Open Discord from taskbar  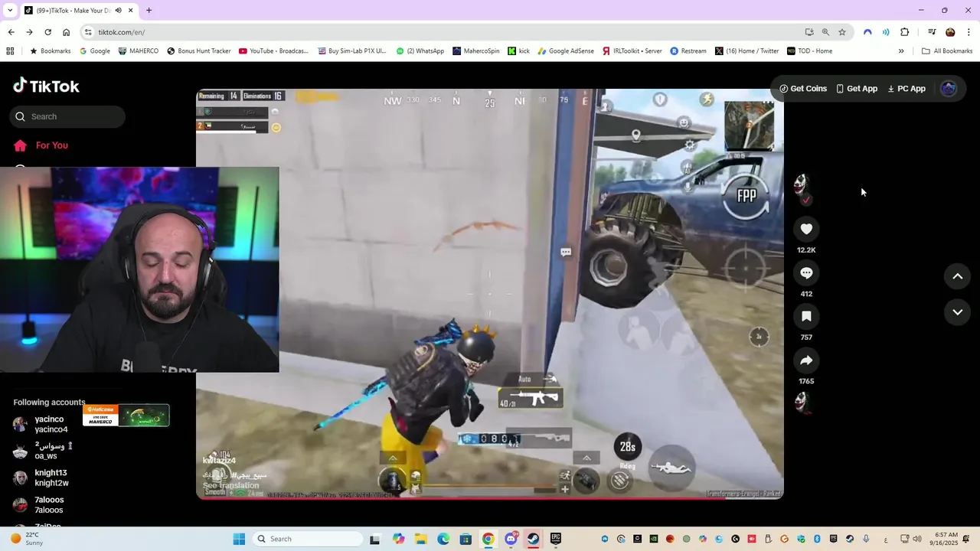click(511, 539)
